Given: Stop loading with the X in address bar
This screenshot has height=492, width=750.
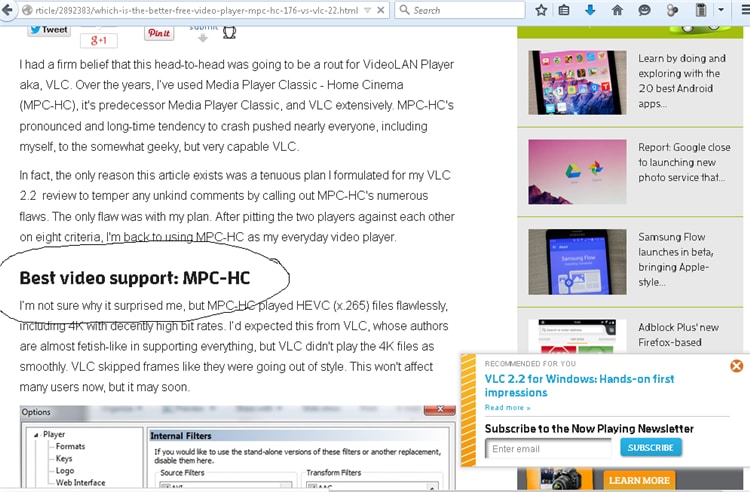Looking at the screenshot, I should tap(381, 10).
